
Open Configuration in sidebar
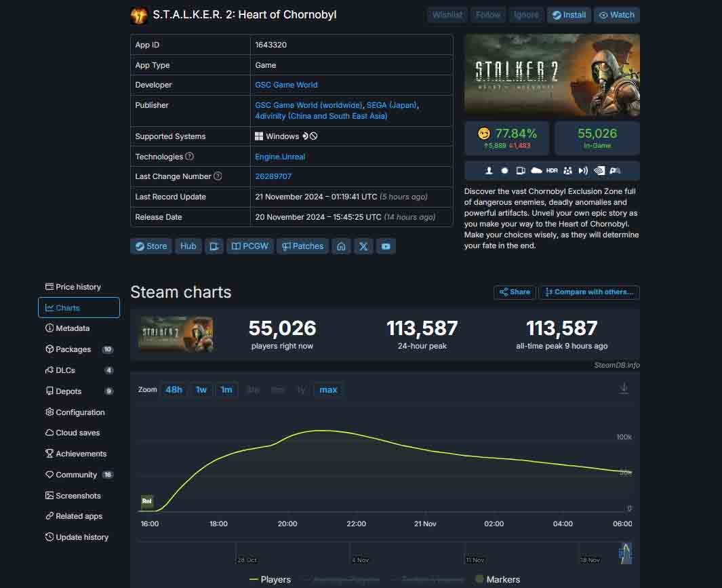pyautogui.click(x=79, y=412)
